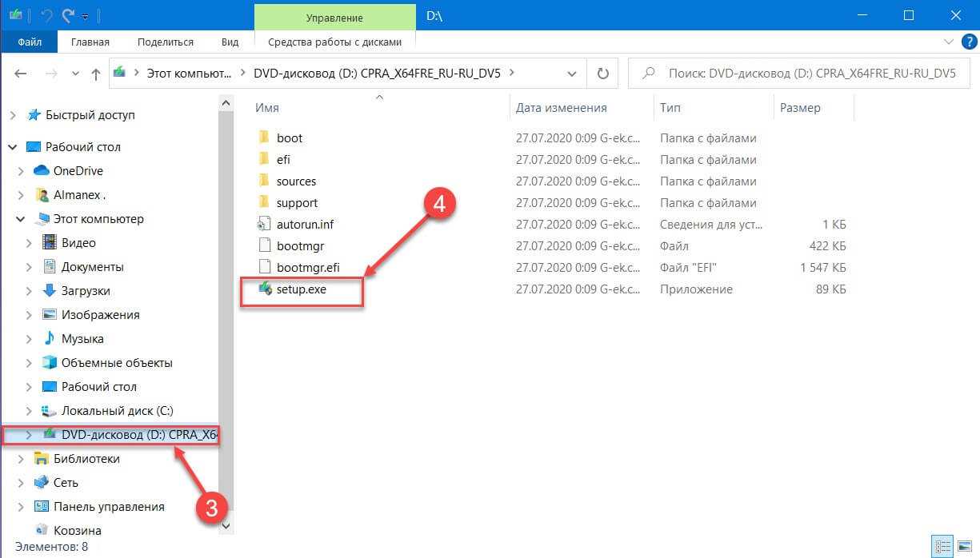Click the back navigation arrow
This screenshot has height=558, width=980.
coord(21,74)
